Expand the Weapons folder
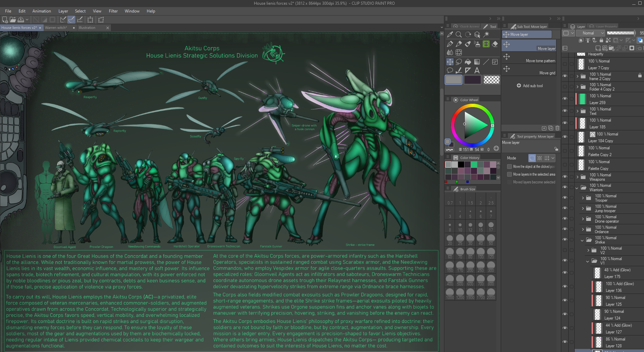 (x=578, y=177)
